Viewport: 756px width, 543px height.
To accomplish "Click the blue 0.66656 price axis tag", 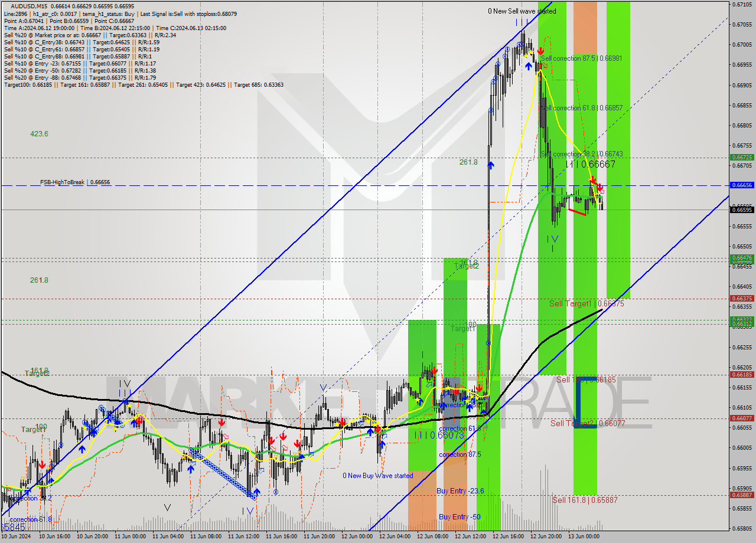I will coord(742,185).
